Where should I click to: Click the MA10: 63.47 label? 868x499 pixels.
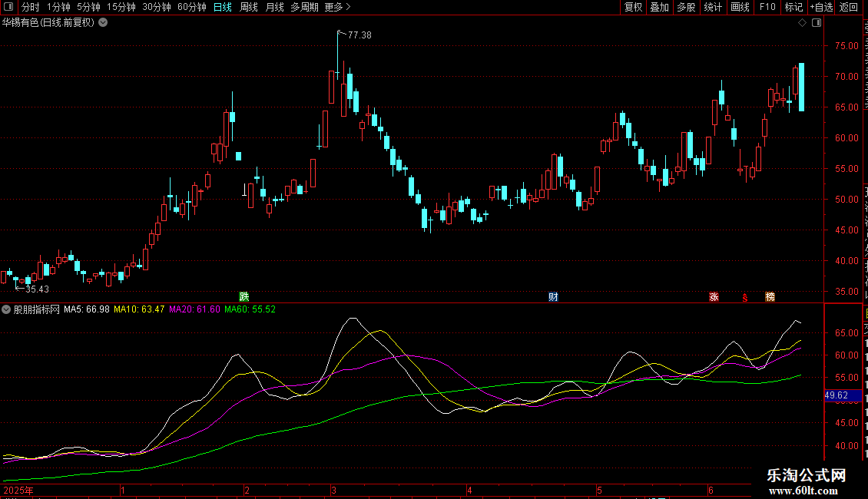tap(139, 309)
